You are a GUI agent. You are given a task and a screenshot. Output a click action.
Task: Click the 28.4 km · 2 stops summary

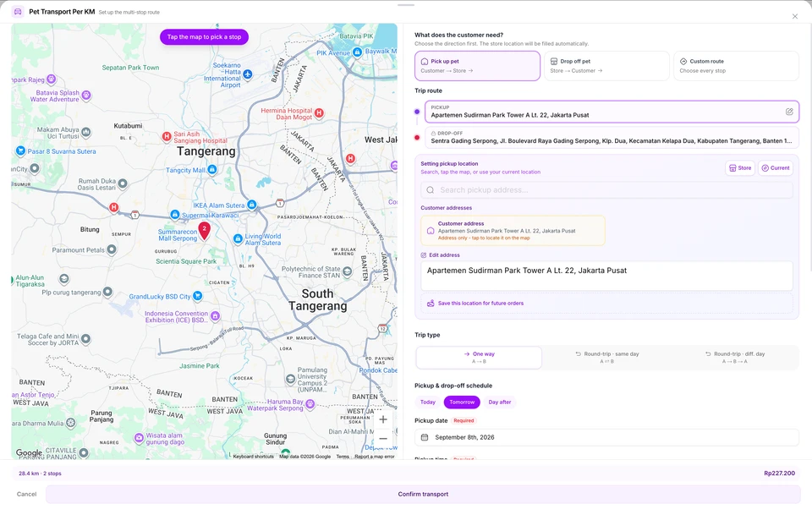click(x=40, y=473)
